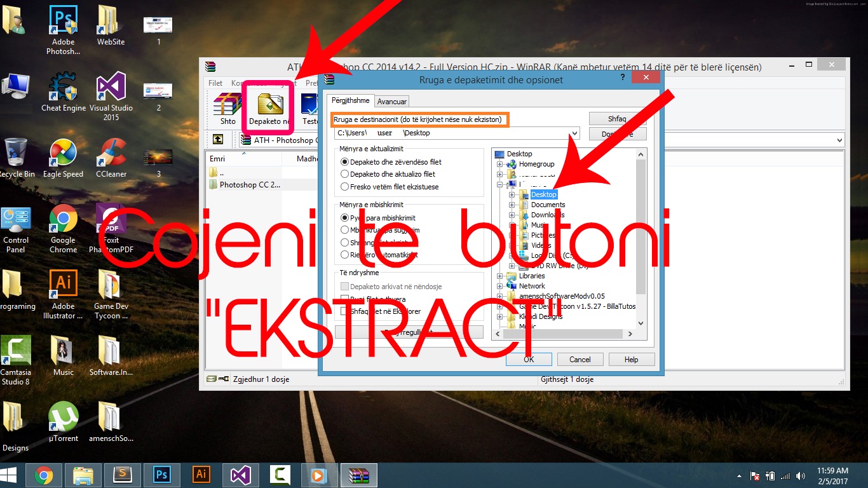Open Google Chrome desktop shortcut
868x488 pixels.
tap(64, 229)
